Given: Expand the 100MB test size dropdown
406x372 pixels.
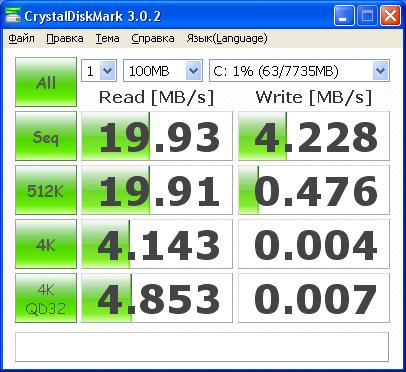Looking at the screenshot, I should click(x=163, y=71).
